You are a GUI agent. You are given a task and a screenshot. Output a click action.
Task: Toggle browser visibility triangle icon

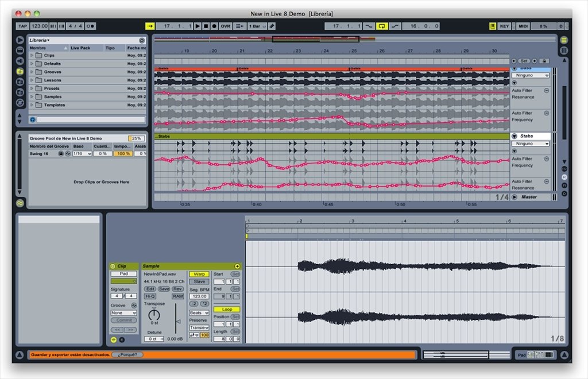20,40
